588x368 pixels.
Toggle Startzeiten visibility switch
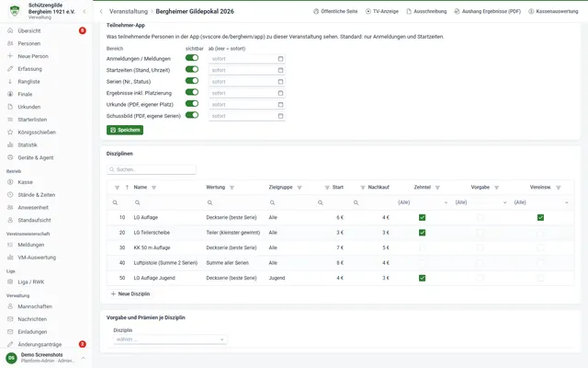point(192,69)
